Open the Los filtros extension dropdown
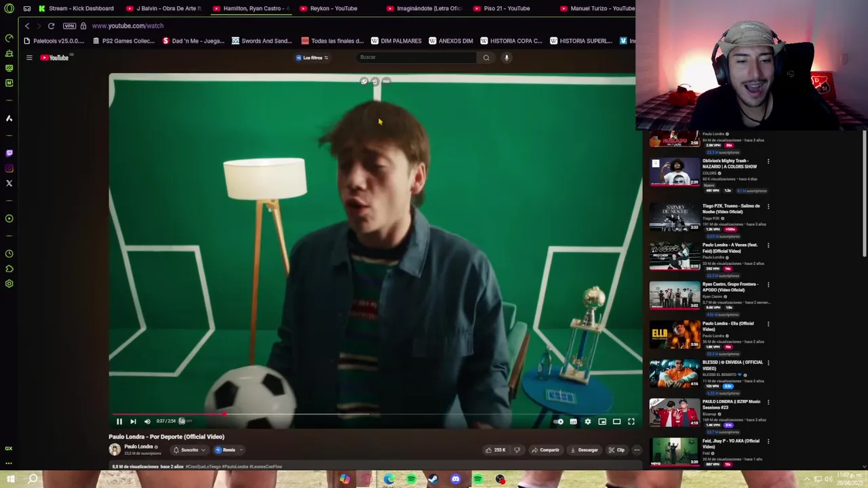 [312, 58]
